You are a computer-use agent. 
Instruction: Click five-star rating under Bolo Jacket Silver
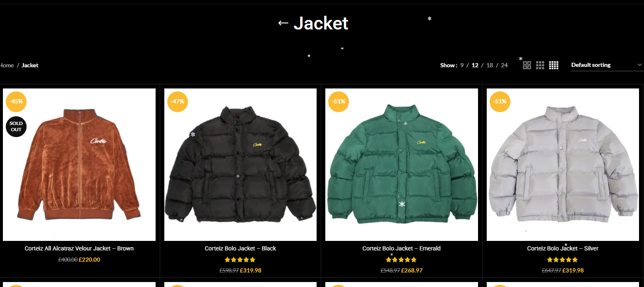pyautogui.click(x=562, y=260)
